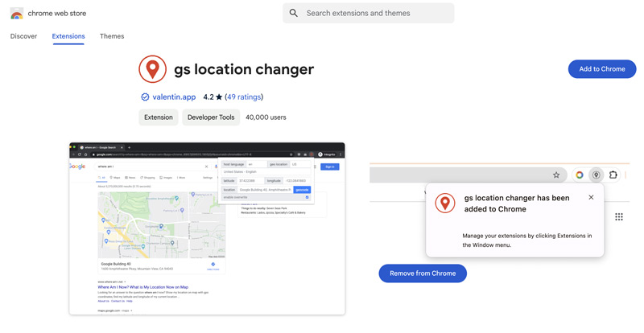The height and width of the screenshot is (333, 644).
Task: Open the Themes tab
Action: point(112,36)
